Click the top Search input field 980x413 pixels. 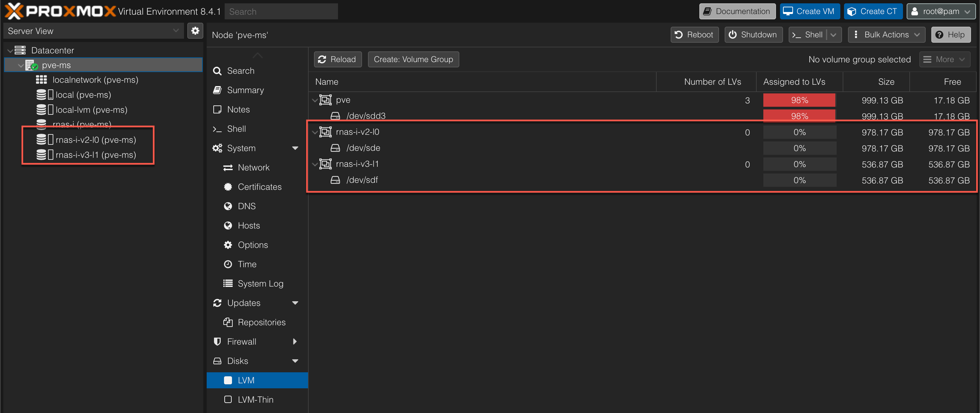coord(281,11)
